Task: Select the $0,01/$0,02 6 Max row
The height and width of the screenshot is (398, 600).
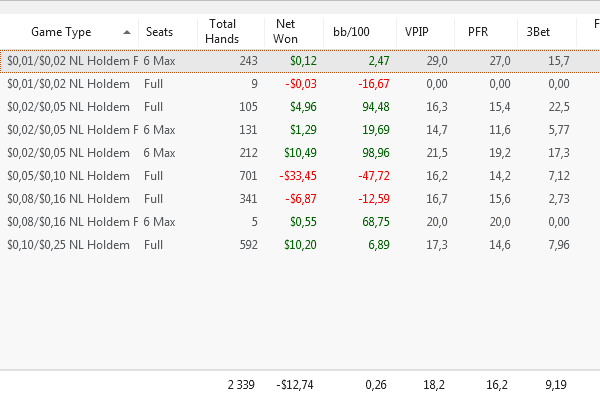Action: click(300, 61)
